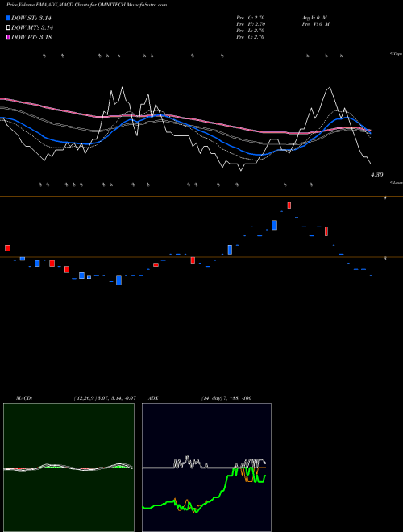Click the 'MACD:' heading

(24, 398)
